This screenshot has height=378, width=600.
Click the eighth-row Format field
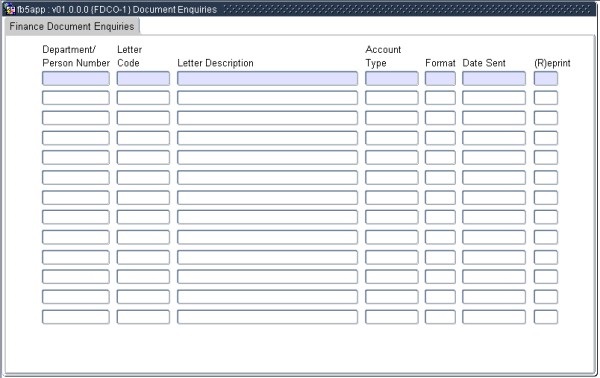coord(440,217)
